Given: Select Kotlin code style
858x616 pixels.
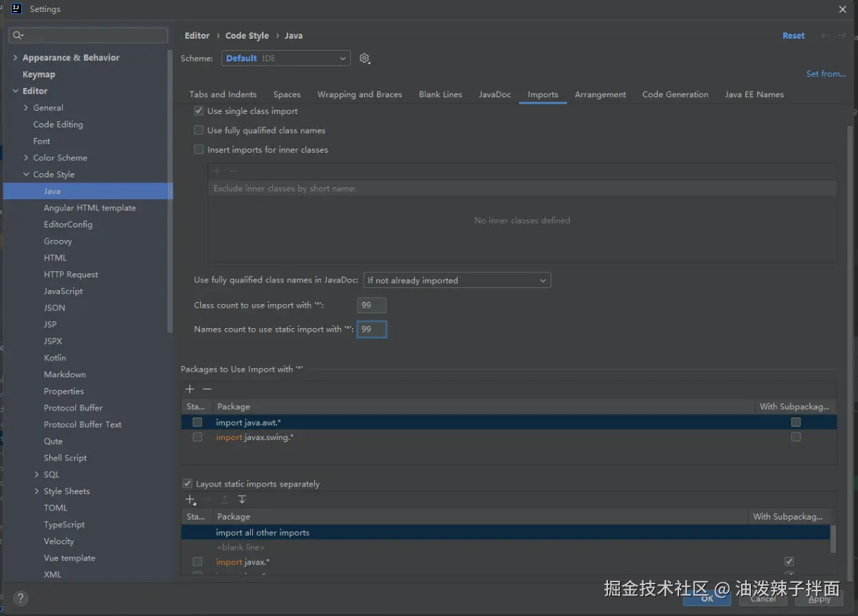Looking at the screenshot, I should [55, 358].
